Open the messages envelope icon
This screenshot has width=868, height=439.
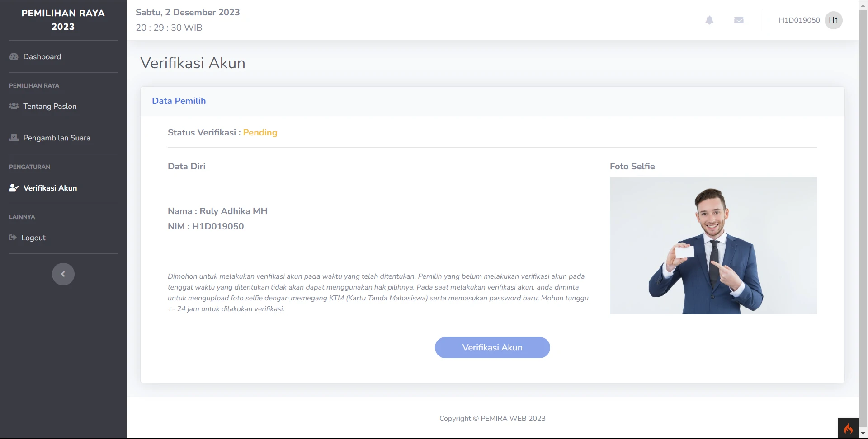[x=739, y=20]
